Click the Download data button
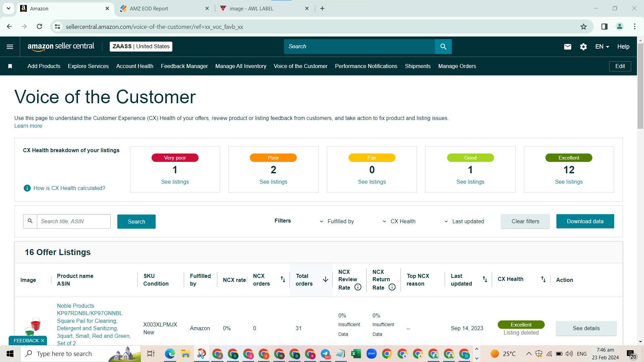This screenshot has height=362, width=644. point(585,221)
